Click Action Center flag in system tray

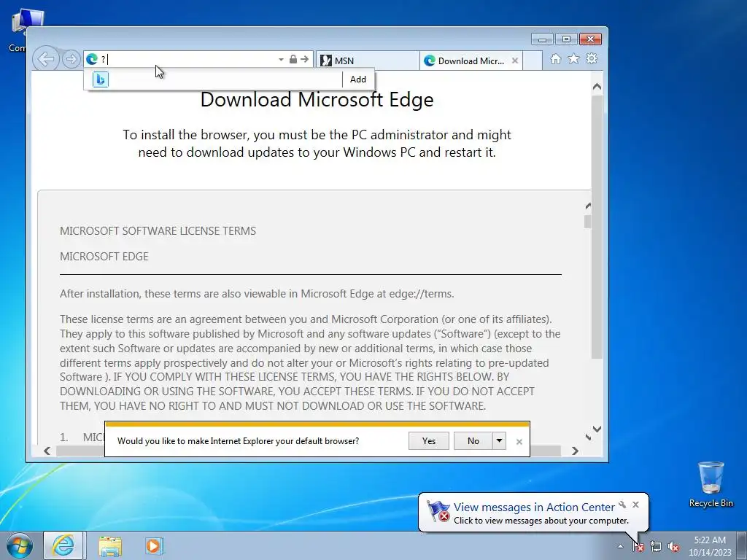click(x=638, y=547)
